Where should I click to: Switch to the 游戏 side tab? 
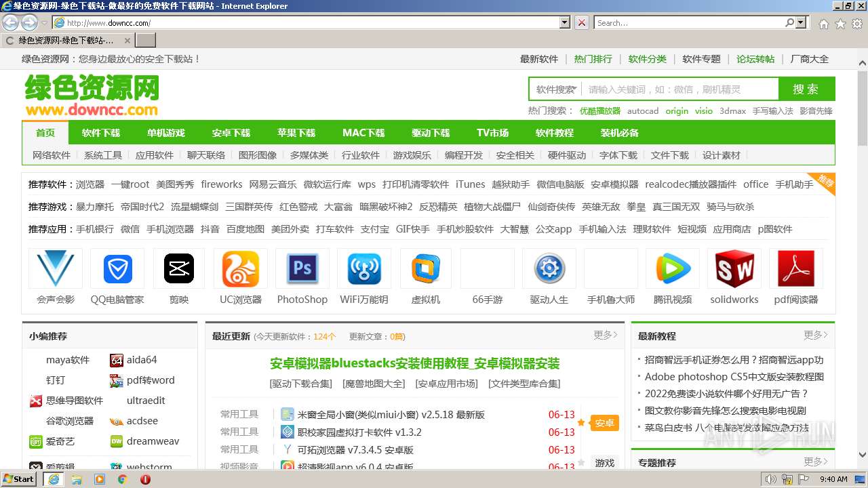[x=604, y=463]
